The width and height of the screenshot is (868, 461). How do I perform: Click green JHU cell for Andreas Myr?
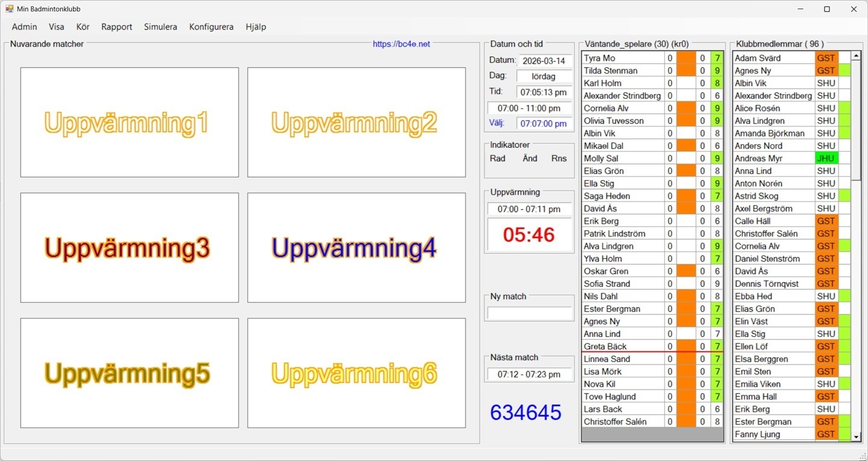click(x=826, y=158)
